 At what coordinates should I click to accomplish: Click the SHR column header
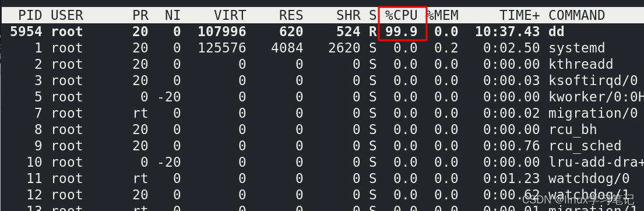349,16
